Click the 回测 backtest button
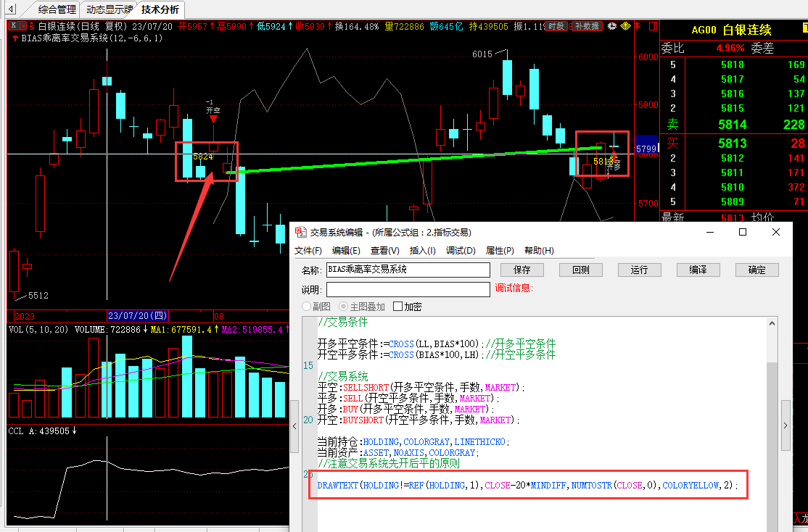Image resolution: width=808 pixels, height=532 pixels. click(581, 270)
